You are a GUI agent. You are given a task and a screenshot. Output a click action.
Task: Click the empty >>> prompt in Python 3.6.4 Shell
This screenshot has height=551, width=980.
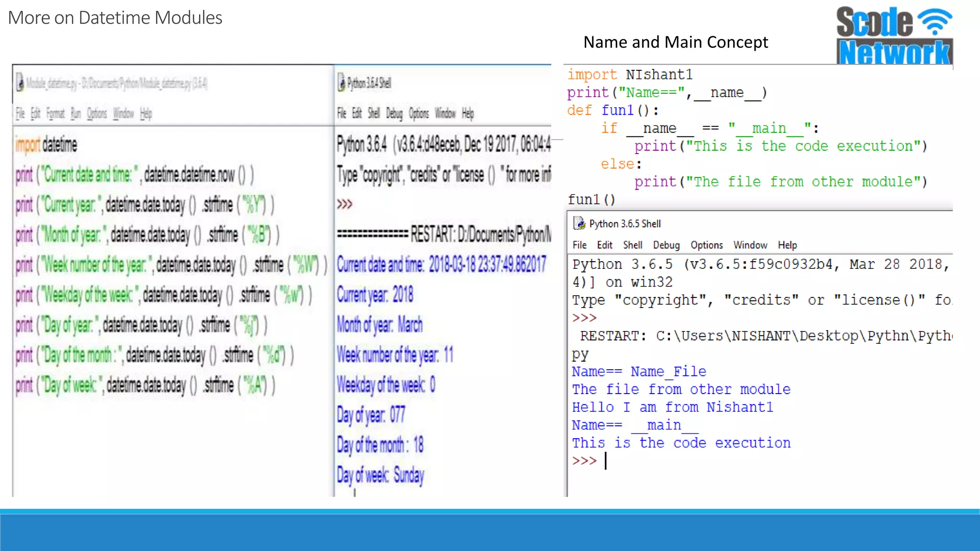[345, 204]
